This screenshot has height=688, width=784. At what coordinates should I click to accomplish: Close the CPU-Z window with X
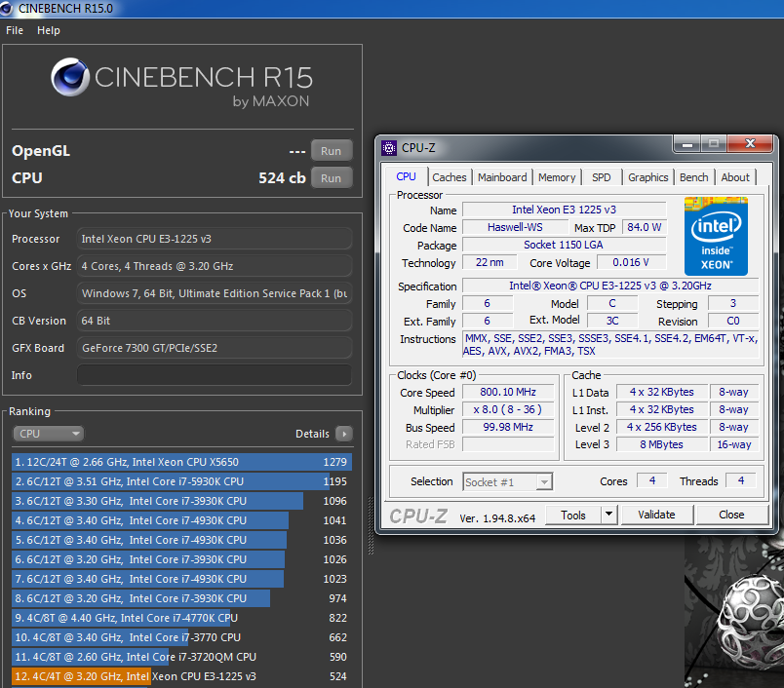(749, 144)
